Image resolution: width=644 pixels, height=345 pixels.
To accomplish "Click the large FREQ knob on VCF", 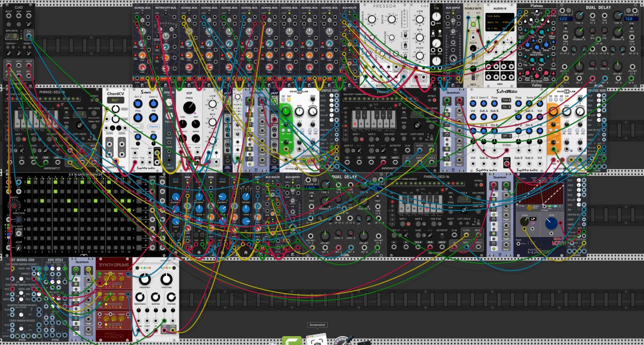I will (x=189, y=108).
